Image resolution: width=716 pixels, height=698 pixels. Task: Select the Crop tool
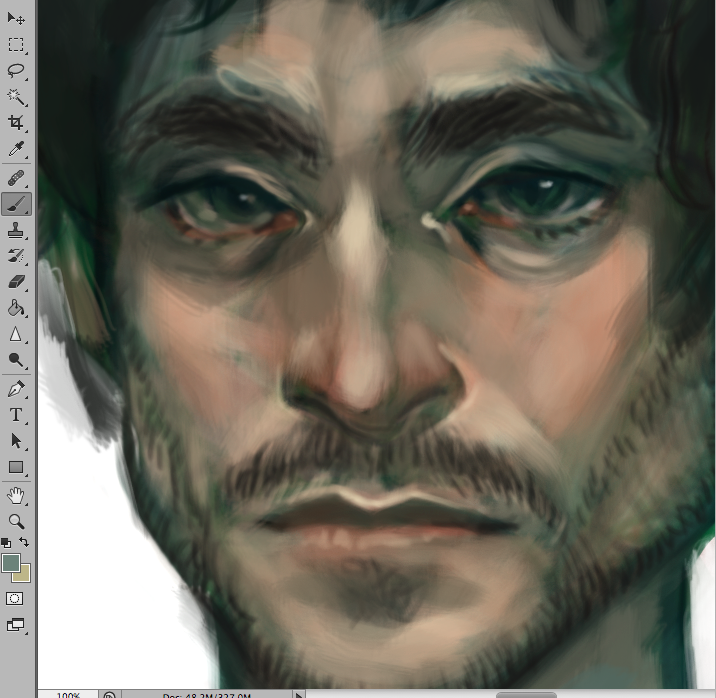(16, 123)
